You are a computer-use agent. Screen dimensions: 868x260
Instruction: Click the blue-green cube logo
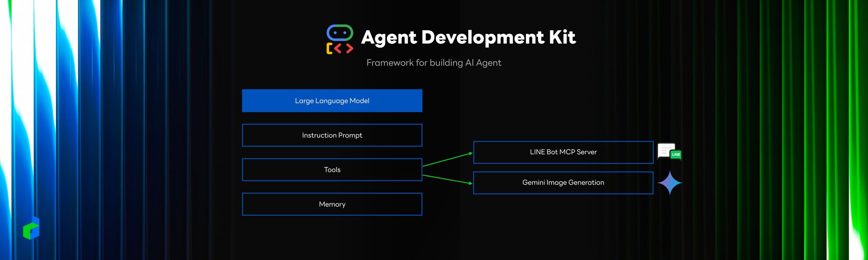click(x=31, y=228)
